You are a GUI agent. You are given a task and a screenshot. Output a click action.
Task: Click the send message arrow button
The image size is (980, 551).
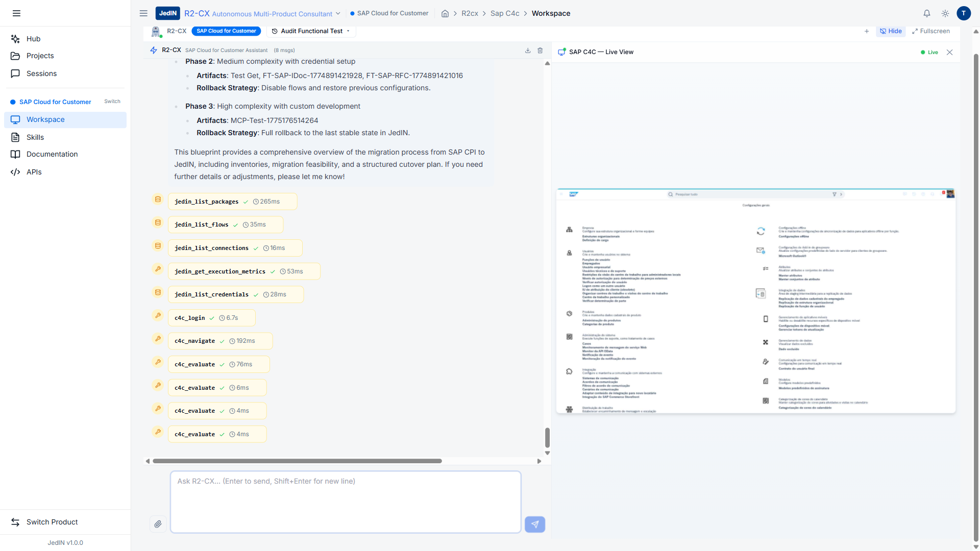pyautogui.click(x=534, y=524)
